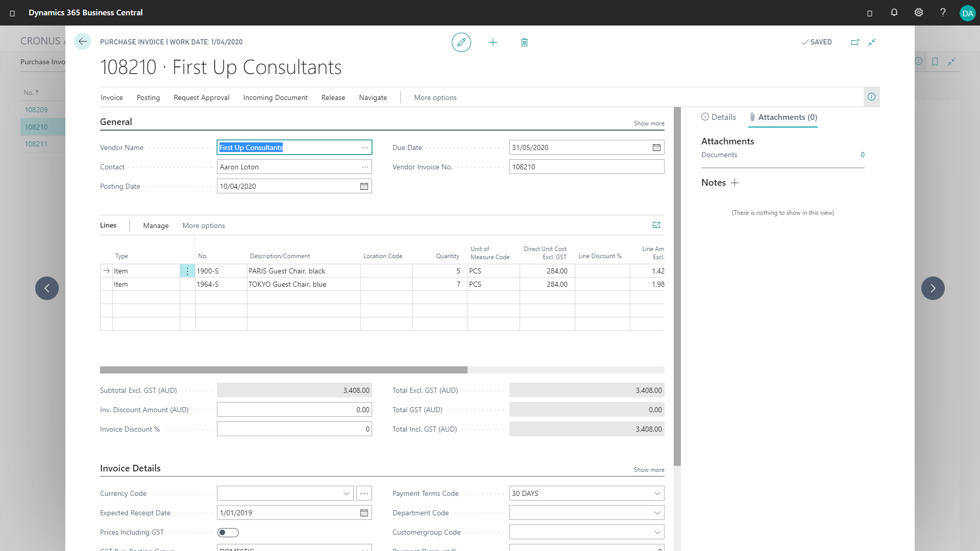The width and height of the screenshot is (980, 551).
Task: Open Department Code dropdown
Action: 657,513
